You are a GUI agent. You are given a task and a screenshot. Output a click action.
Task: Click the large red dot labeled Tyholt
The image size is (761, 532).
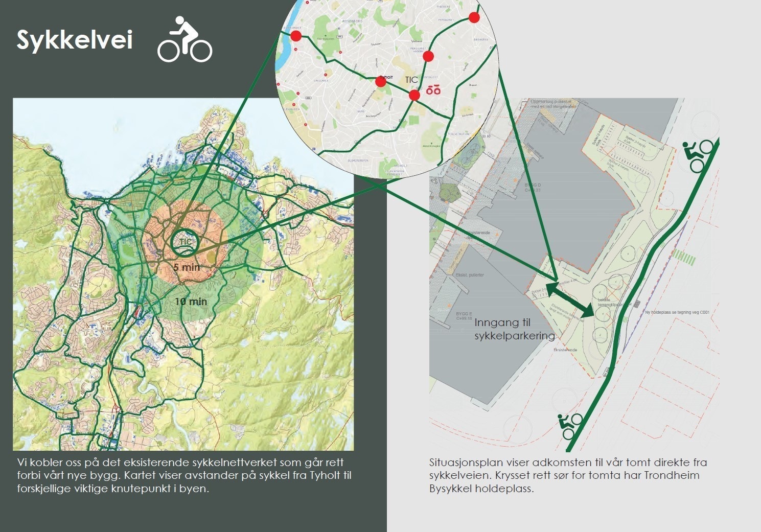tap(381, 81)
